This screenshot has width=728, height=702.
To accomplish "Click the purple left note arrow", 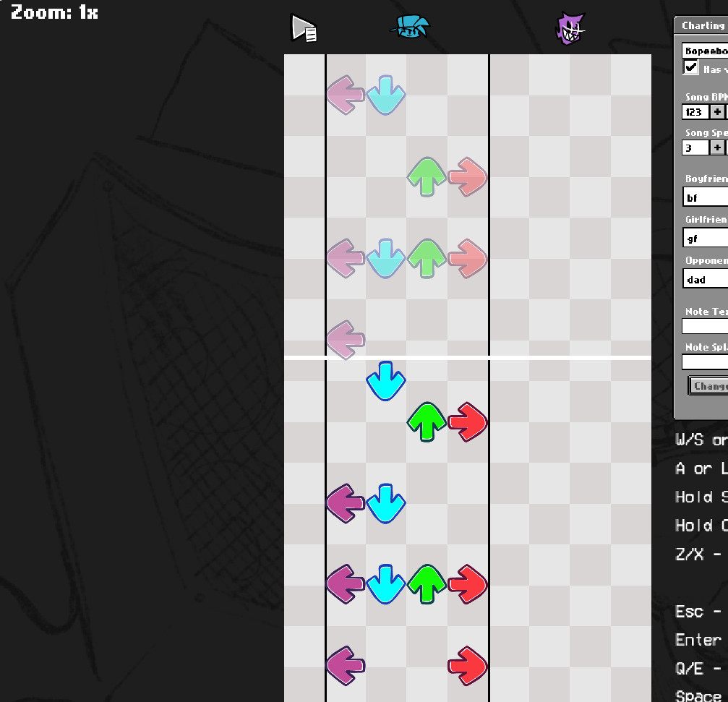I will pos(345,504).
